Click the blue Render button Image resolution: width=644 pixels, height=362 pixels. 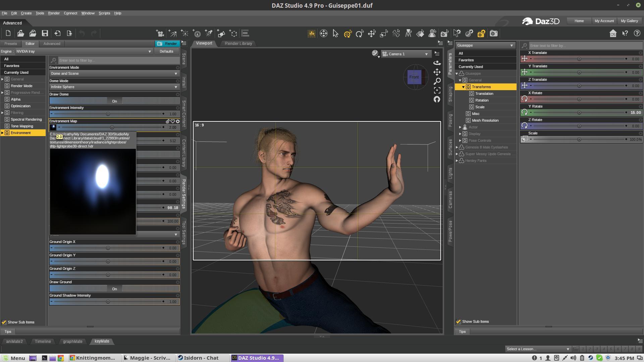pyautogui.click(x=167, y=44)
